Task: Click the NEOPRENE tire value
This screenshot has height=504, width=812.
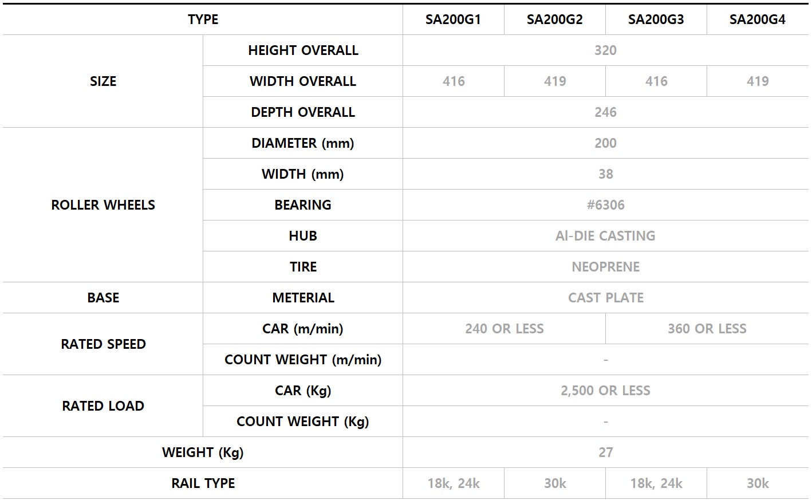Action: click(x=605, y=267)
